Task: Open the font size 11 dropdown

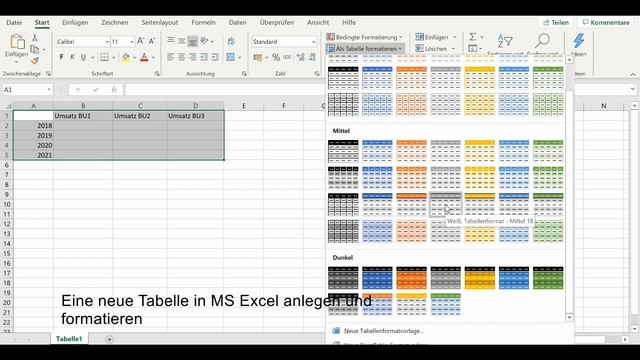Action: [x=131, y=42]
